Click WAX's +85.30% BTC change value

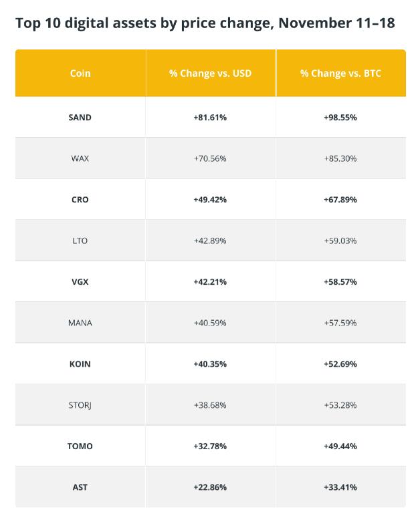(x=340, y=158)
